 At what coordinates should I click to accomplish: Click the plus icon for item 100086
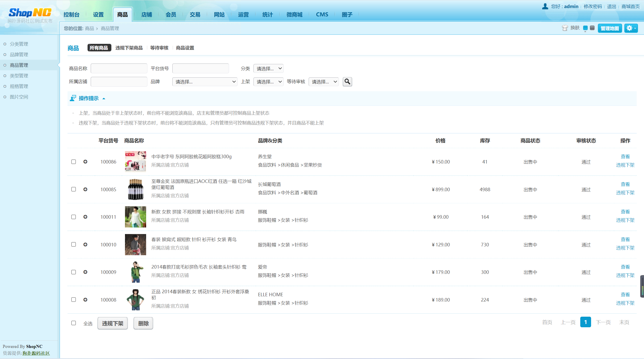(85, 162)
